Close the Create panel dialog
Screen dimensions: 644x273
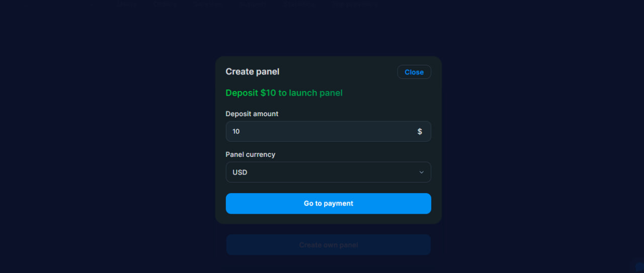tap(414, 72)
